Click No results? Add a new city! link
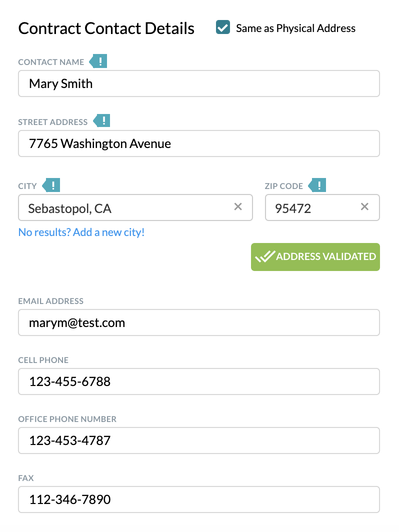The width and height of the screenshot is (399, 532). (81, 232)
